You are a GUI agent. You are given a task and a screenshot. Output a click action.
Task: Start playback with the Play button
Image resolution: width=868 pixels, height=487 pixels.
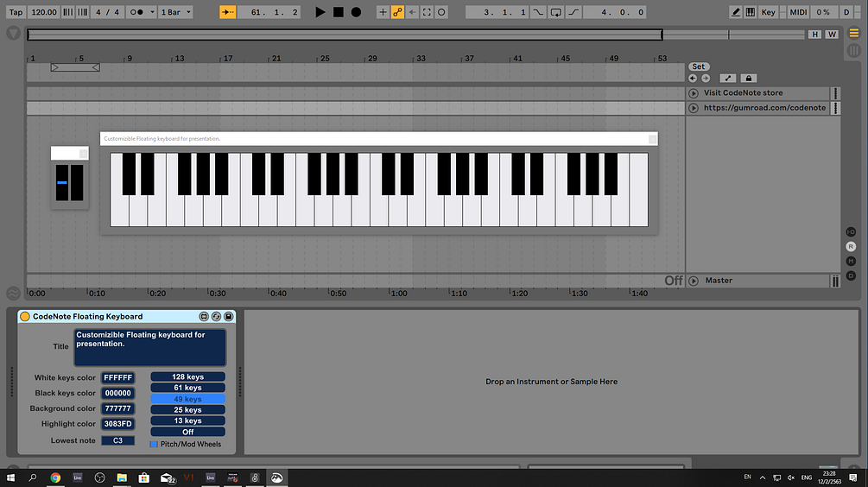pyautogui.click(x=320, y=11)
